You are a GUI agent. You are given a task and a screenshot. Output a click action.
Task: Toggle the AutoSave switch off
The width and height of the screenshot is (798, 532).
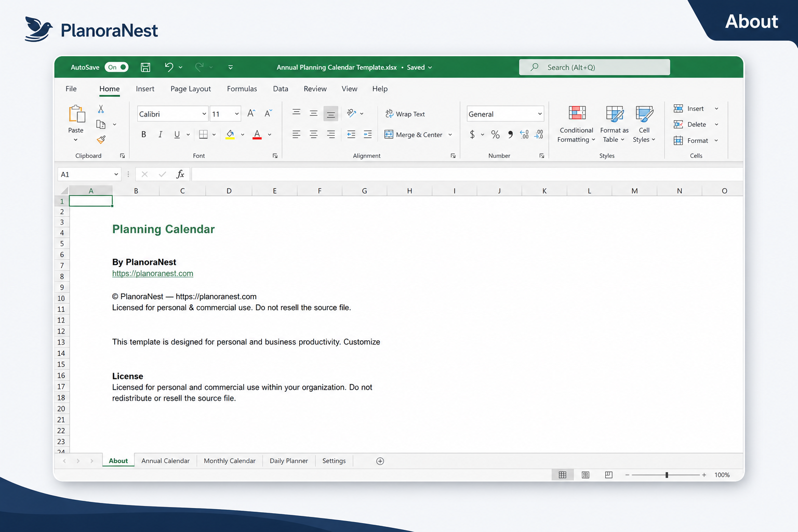point(116,67)
